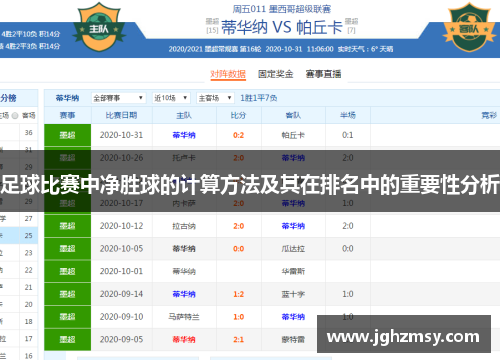Open 拉古纳 home team link
This screenshot has width=500, height=362.
pos(184,226)
